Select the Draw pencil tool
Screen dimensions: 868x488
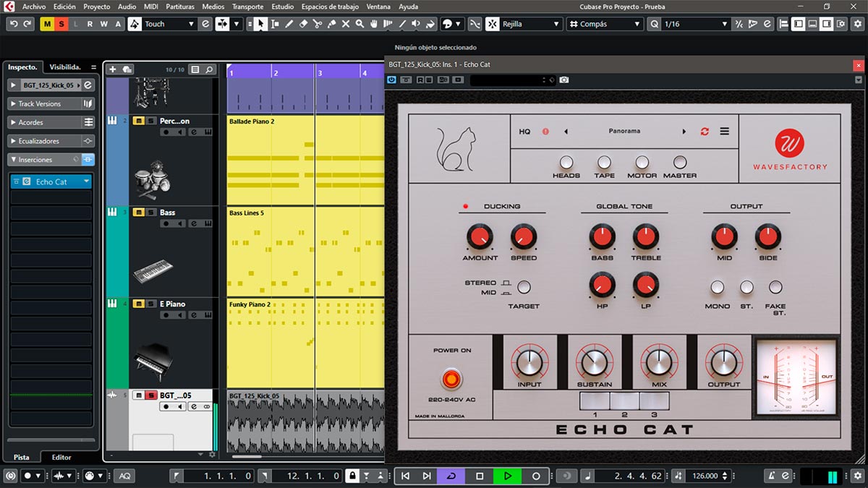(x=289, y=24)
